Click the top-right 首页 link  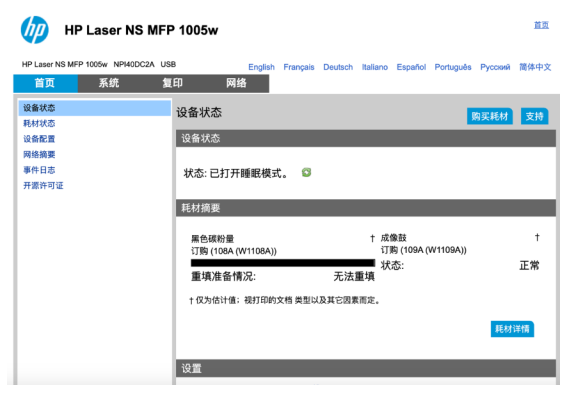(x=541, y=25)
